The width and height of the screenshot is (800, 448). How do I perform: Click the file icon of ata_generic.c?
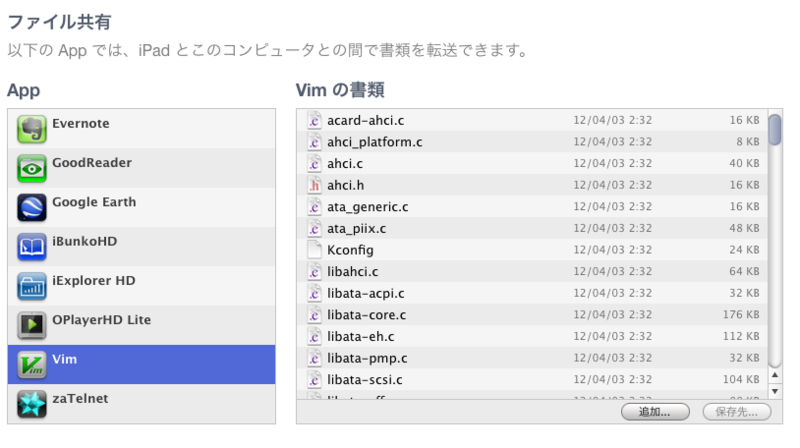click(x=314, y=207)
